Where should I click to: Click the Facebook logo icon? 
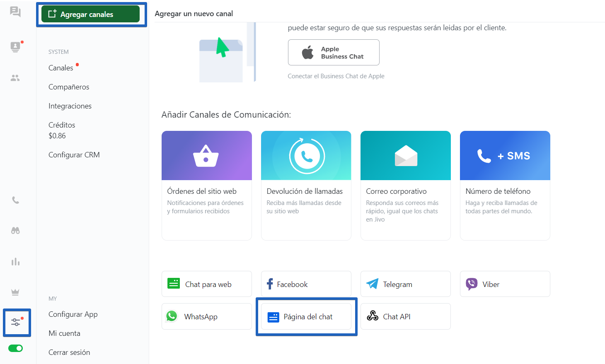pos(270,284)
